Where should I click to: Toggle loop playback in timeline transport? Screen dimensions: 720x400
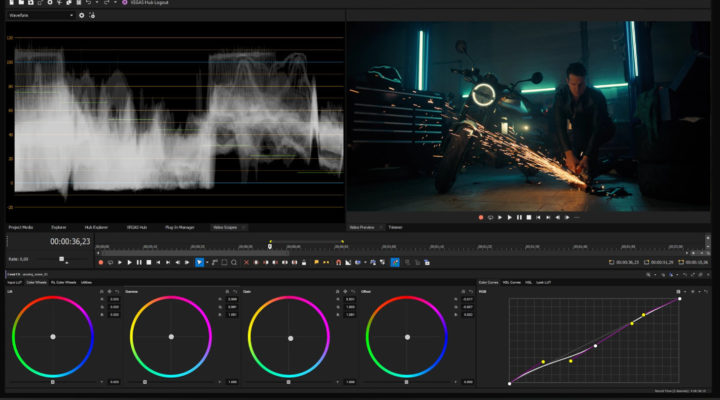pyautogui.click(x=110, y=263)
